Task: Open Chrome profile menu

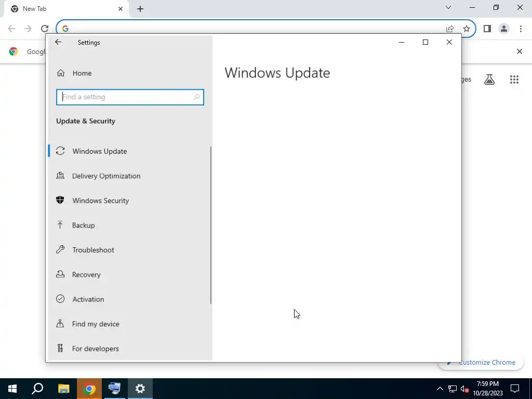Action: [x=504, y=29]
